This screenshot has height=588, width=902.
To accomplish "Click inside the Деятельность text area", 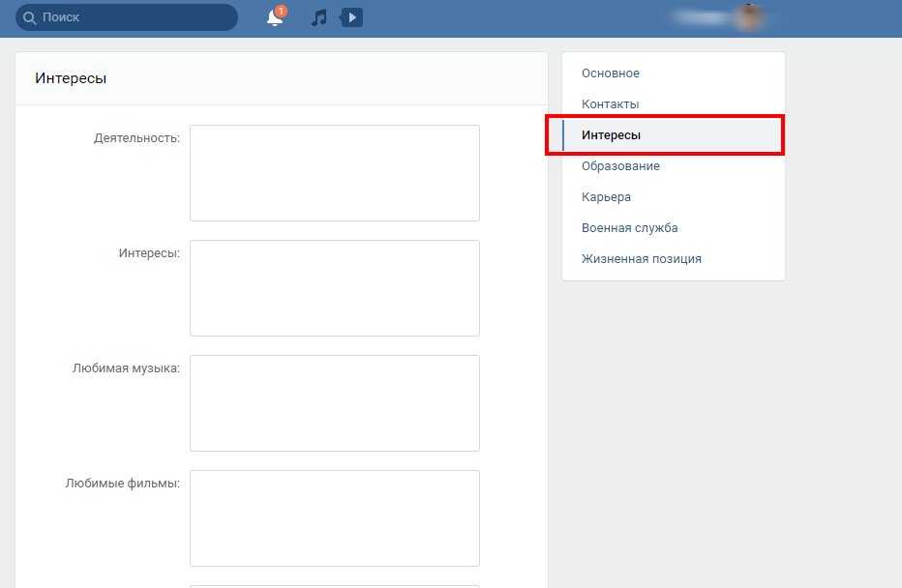I will pyautogui.click(x=334, y=173).
